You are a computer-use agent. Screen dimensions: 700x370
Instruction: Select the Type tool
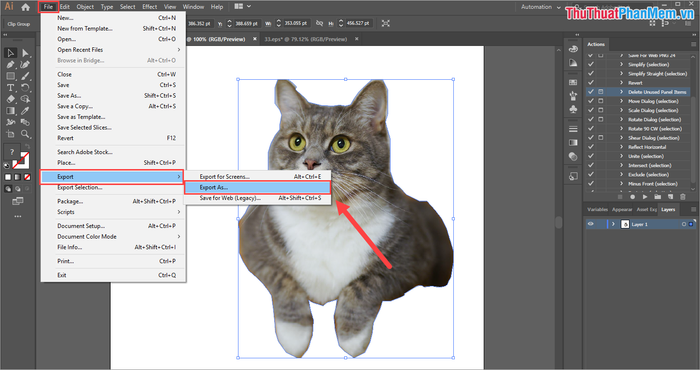pyautogui.click(x=10, y=88)
